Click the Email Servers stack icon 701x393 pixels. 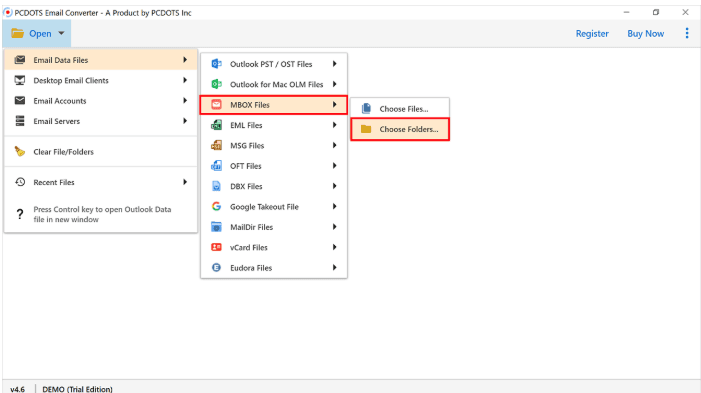click(x=20, y=121)
